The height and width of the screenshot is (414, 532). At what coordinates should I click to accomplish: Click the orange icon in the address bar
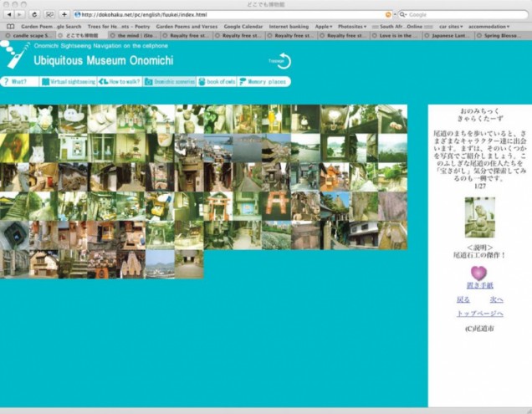pyautogui.click(x=388, y=14)
